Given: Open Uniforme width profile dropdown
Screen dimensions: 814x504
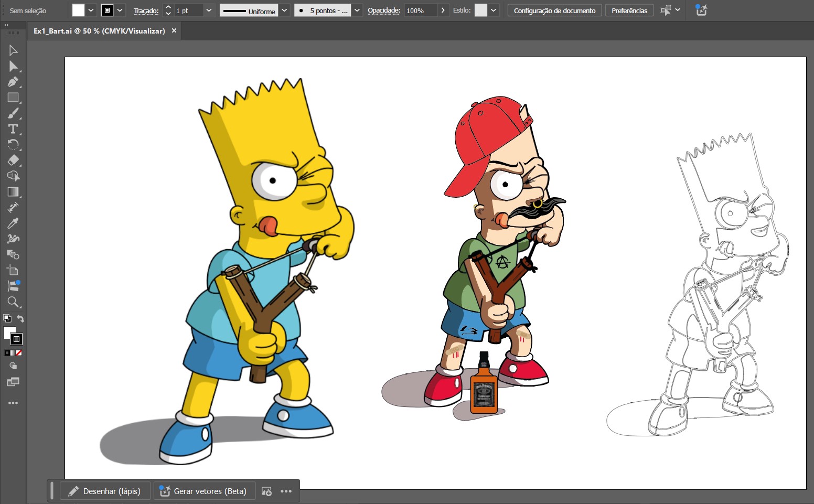Looking at the screenshot, I should click(284, 10).
